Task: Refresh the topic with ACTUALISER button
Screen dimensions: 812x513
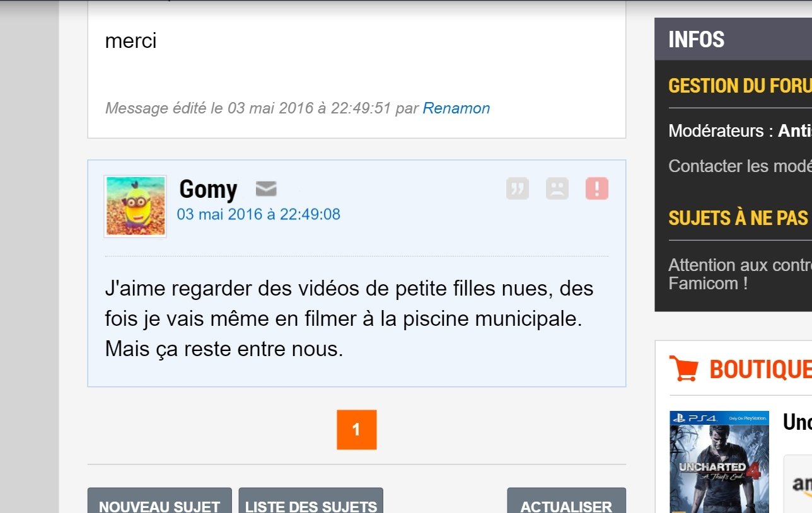Action: 566,502
